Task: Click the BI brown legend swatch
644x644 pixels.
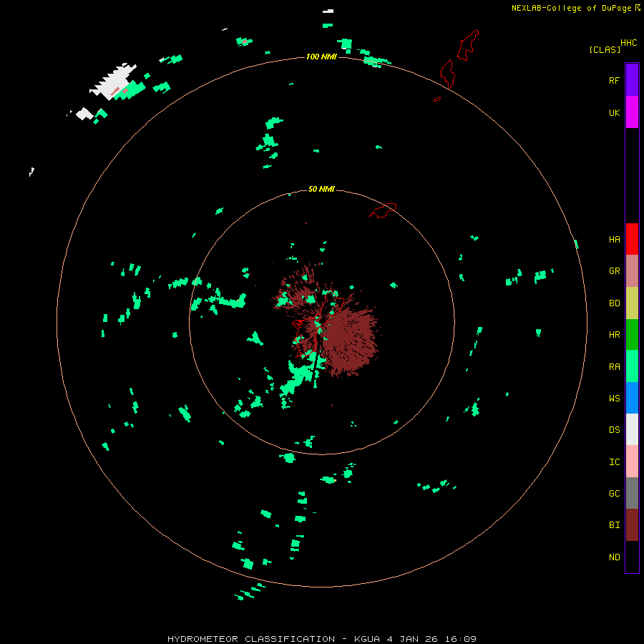Action: pyautogui.click(x=632, y=525)
